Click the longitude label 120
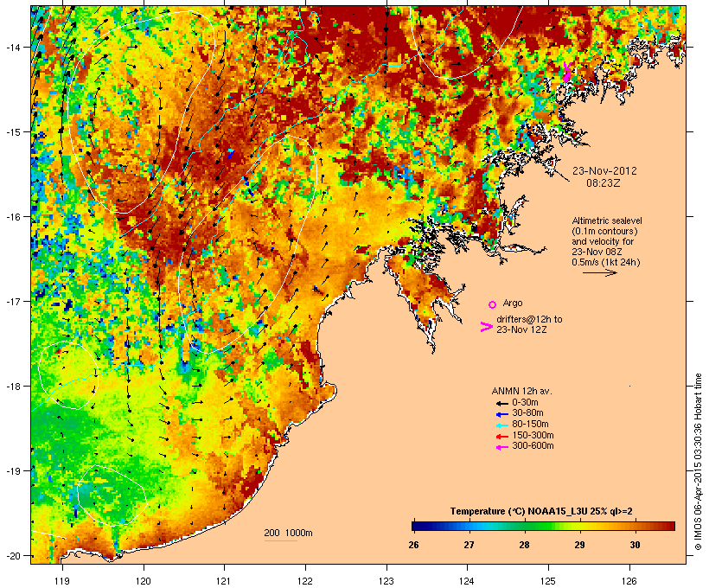Screen dimensions: 709x588 click(x=144, y=581)
